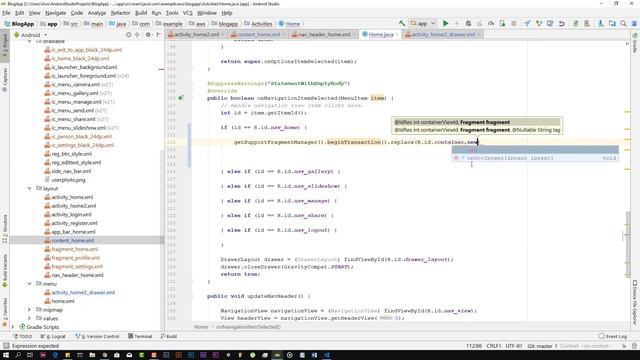Click the taskbar Search magnifier icon
Viewport: 640px width, 360px height.
click(x=18, y=355)
